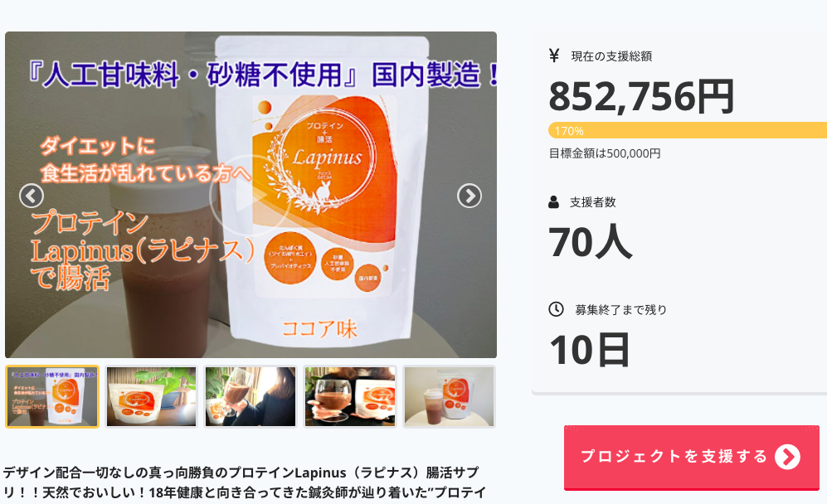827x504 pixels.
Task: Support the project via プロジェクトを支援する button
Action: [692, 458]
